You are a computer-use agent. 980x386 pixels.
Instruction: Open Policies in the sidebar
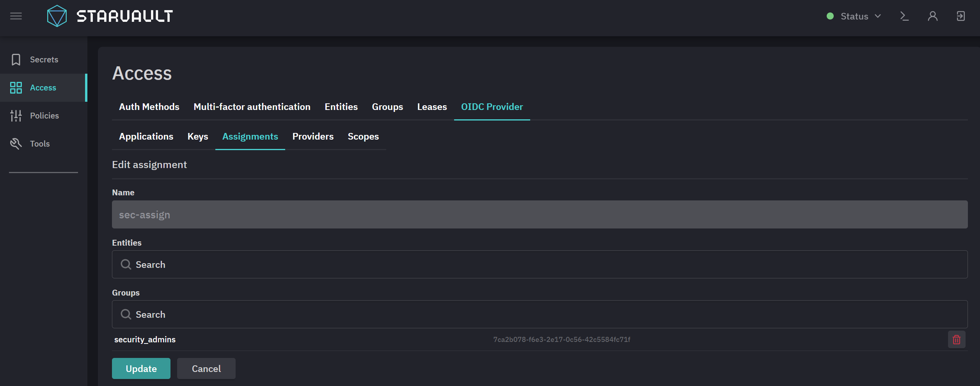click(44, 116)
